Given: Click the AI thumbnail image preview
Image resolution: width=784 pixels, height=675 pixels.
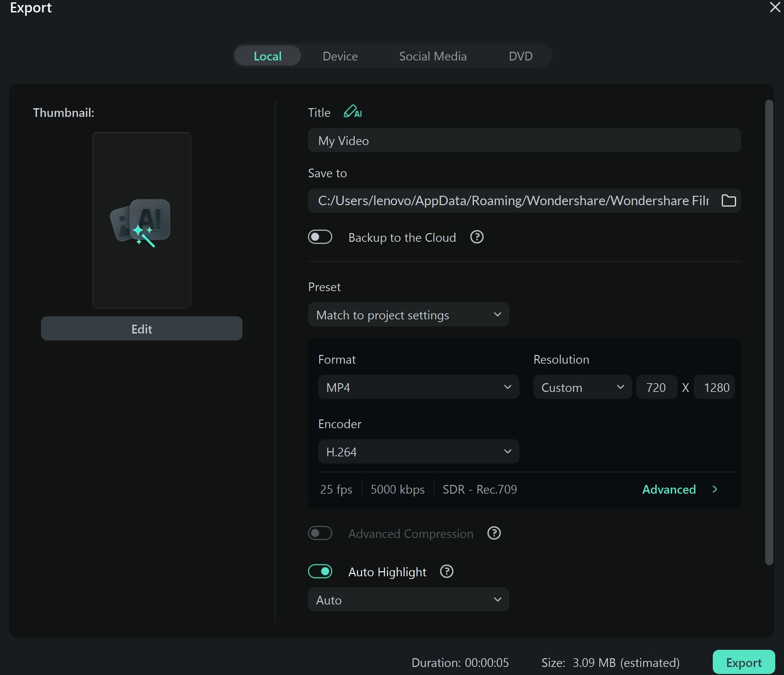Looking at the screenshot, I should 142,220.
